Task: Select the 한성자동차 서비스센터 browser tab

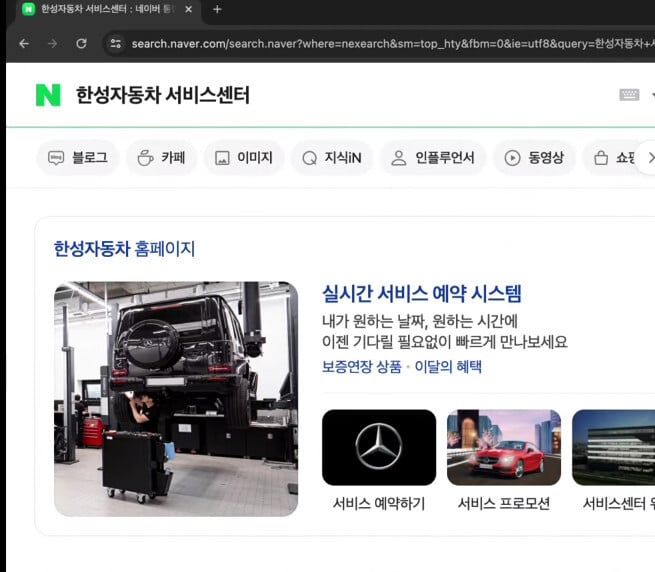Action: click(109, 9)
